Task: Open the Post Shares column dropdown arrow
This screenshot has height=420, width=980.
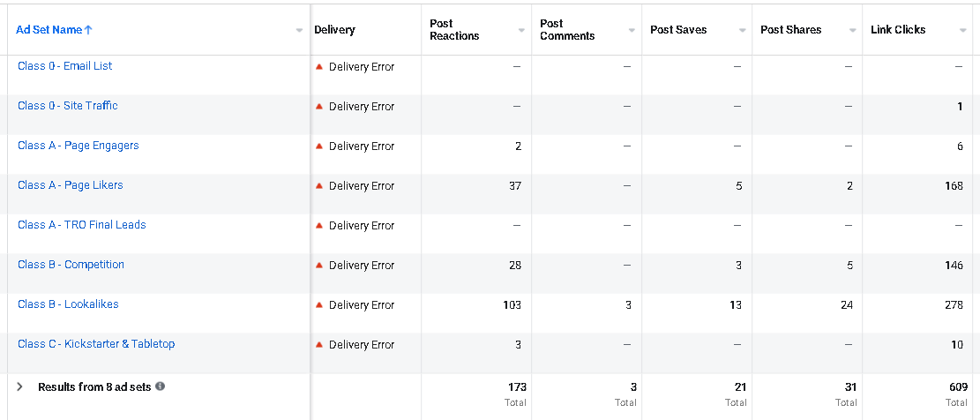Action: tap(852, 31)
